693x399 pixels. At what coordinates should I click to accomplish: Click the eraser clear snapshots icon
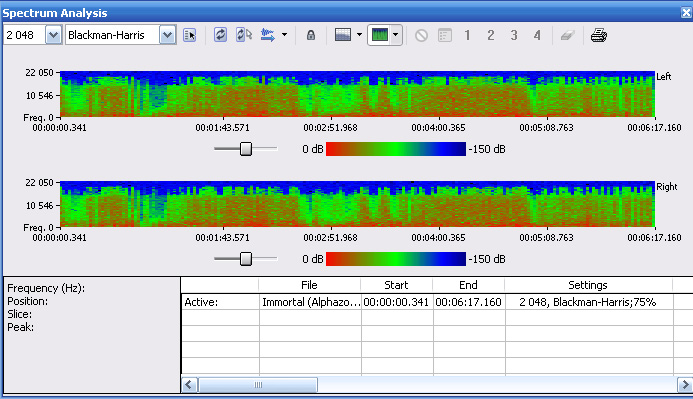click(x=567, y=35)
